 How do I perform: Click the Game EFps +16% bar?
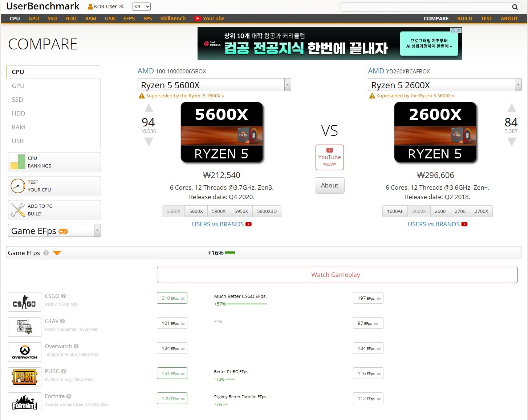230,253
